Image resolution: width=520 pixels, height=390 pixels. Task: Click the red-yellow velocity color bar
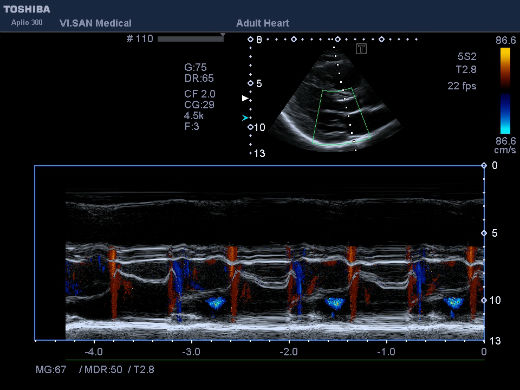click(x=505, y=68)
